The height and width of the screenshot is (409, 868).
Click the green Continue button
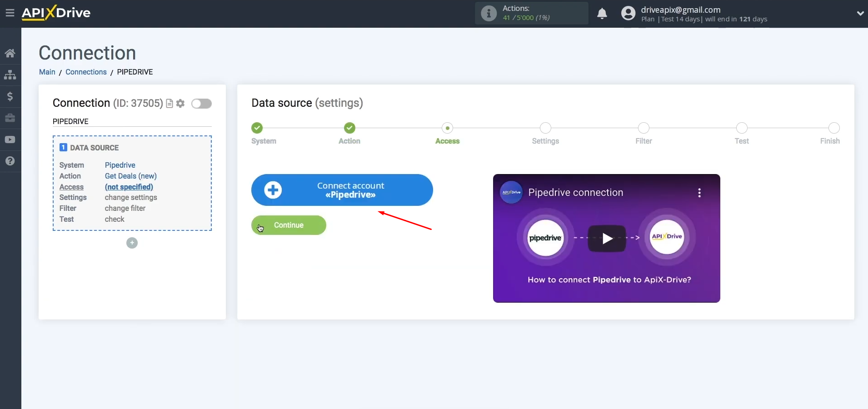pos(289,225)
